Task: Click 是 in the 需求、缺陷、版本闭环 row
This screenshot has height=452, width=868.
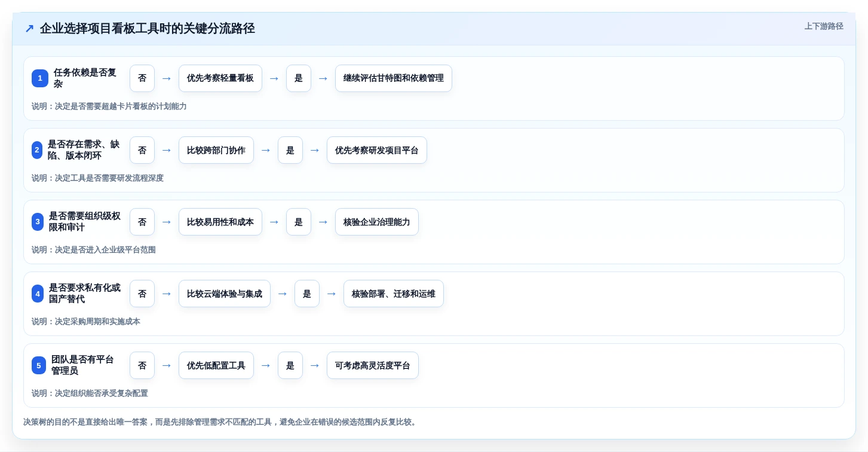Action: point(290,150)
